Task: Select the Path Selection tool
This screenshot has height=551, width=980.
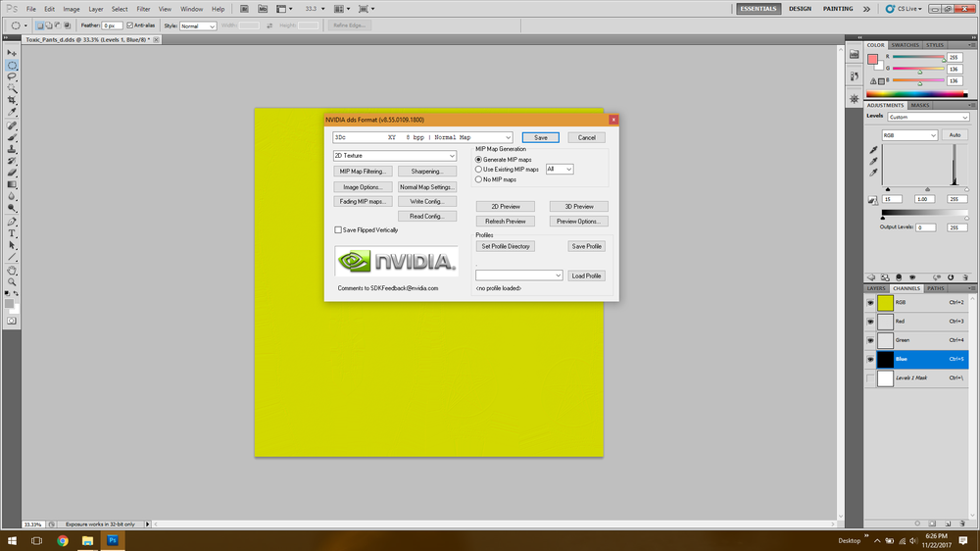Action: (x=12, y=246)
